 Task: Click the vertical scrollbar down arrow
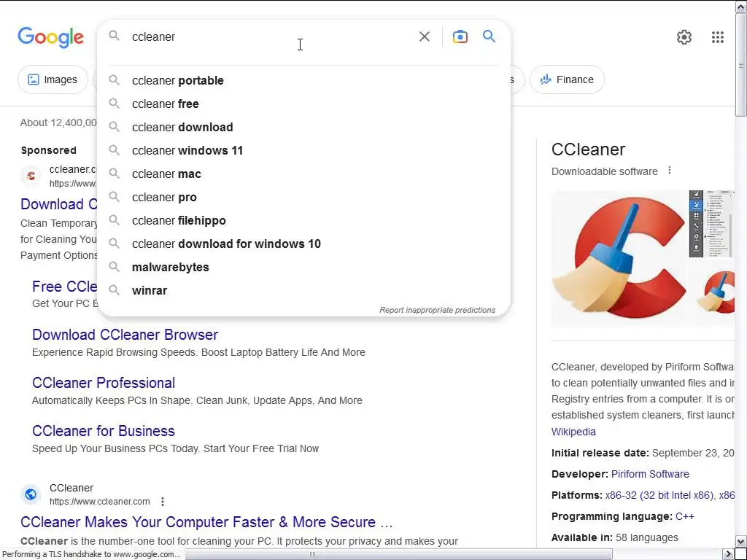pyautogui.click(x=740, y=542)
